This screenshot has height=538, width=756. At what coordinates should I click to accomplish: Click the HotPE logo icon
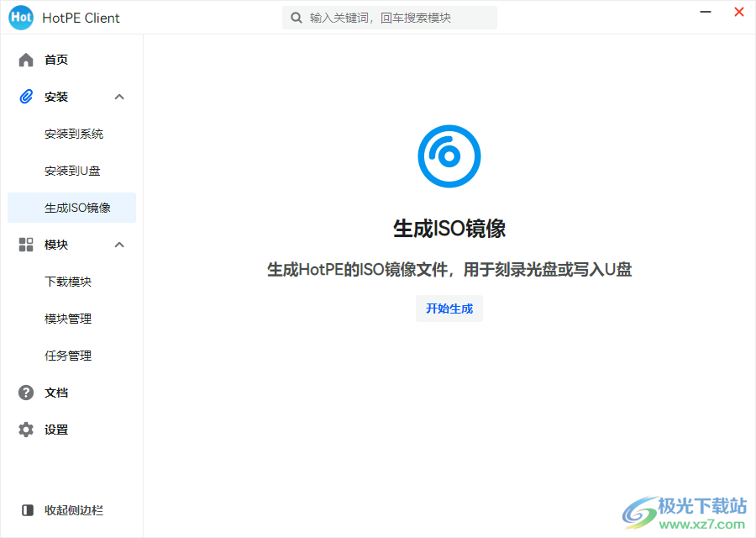21,18
